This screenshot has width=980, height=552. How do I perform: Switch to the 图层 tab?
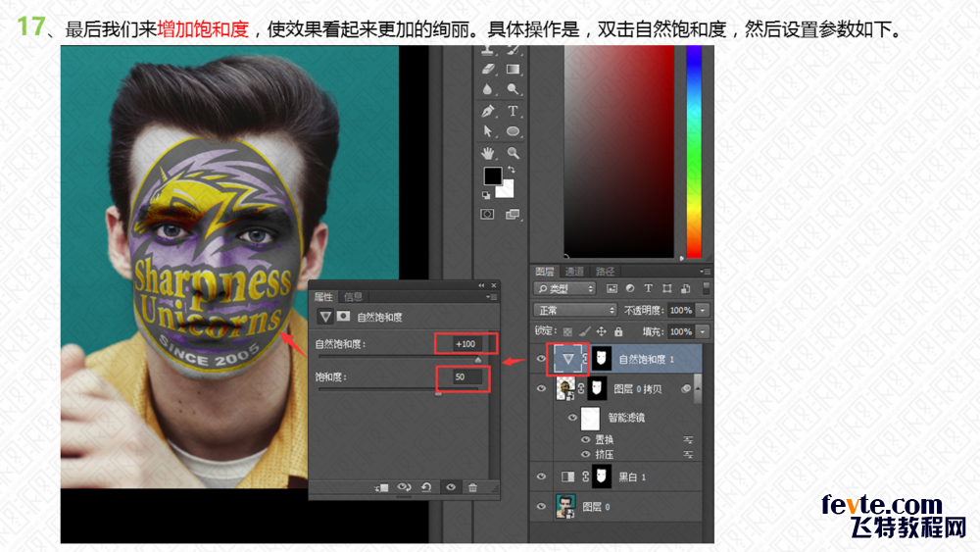(x=545, y=272)
